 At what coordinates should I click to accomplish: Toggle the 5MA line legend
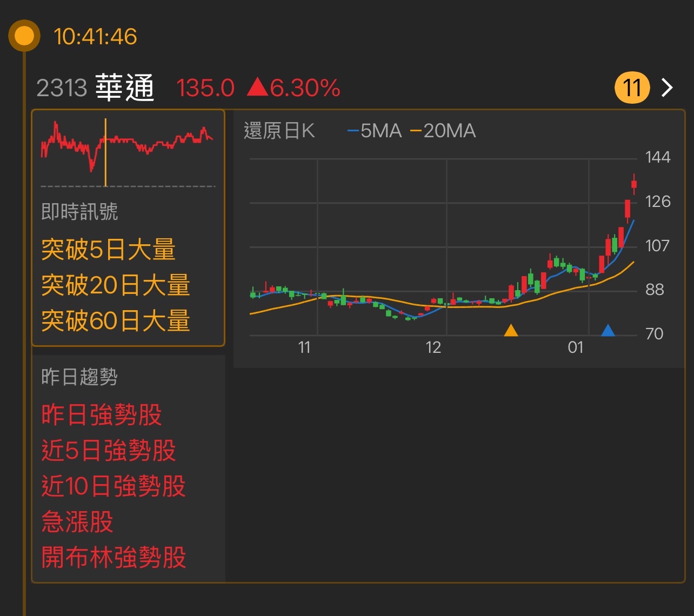click(x=375, y=131)
